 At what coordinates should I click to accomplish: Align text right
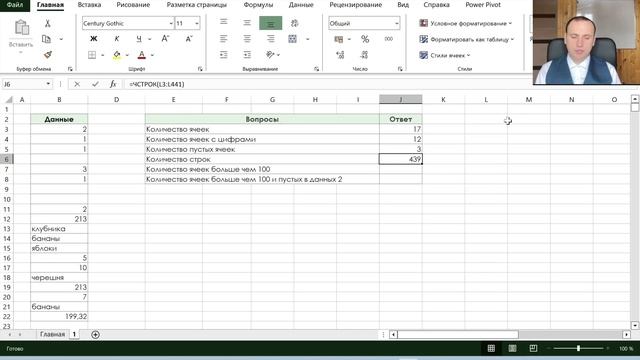pos(270,39)
